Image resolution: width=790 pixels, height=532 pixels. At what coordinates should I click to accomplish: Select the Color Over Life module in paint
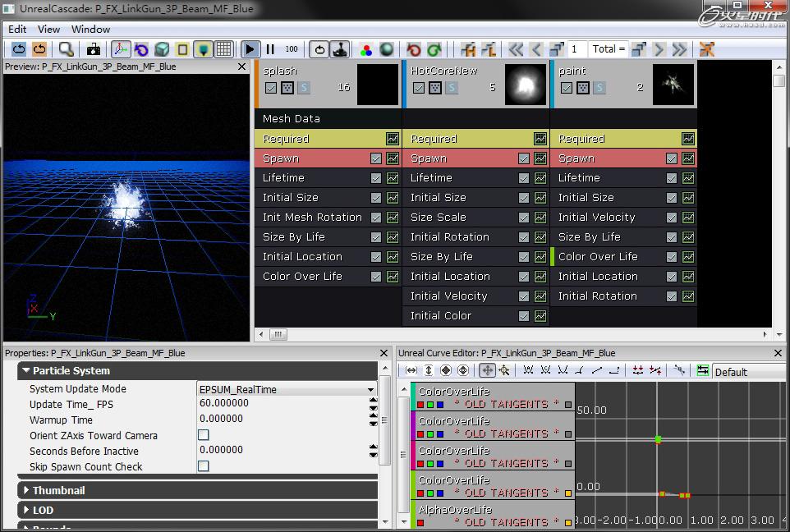[x=598, y=257]
